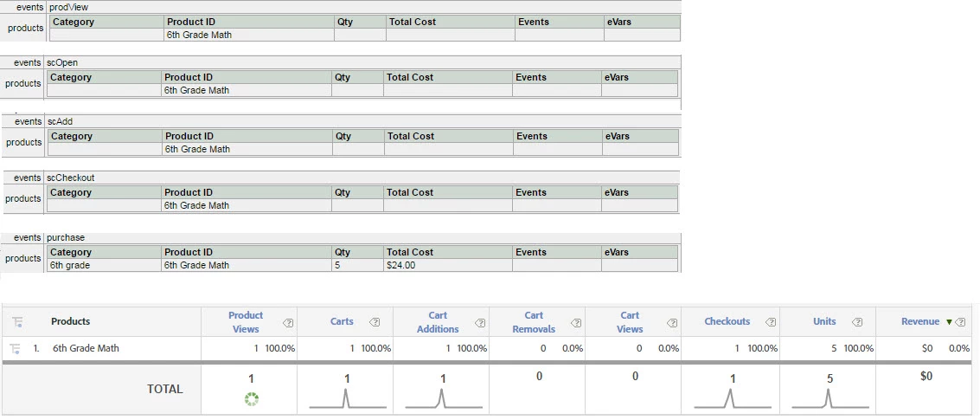Open the Carts metric help icon

click(x=375, y=322)
